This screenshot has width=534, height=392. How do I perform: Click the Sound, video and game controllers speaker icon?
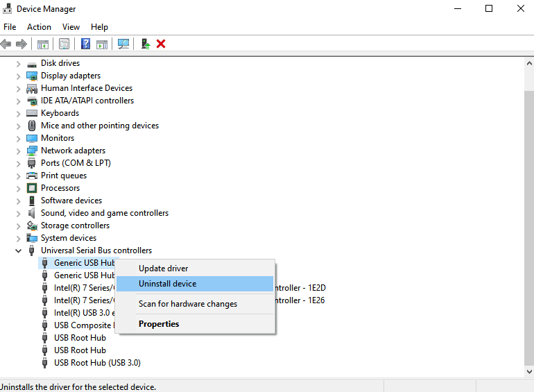click(x=32, y=213)
